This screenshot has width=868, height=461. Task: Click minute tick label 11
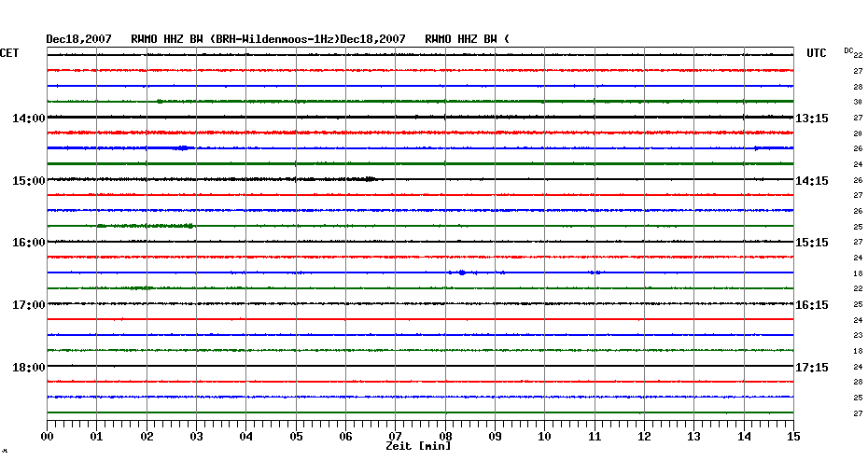(595, 437)
